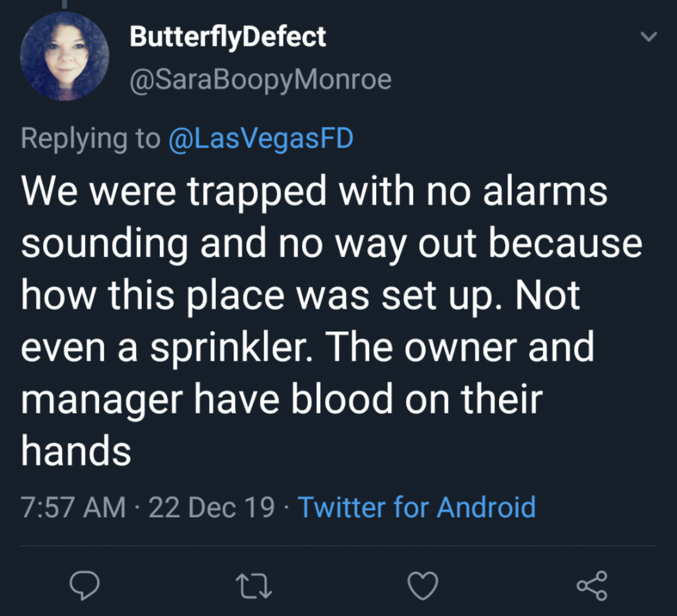Click the word "trapped" in the tweet
The height and width of the screenshot is (616, 677).
258,192
